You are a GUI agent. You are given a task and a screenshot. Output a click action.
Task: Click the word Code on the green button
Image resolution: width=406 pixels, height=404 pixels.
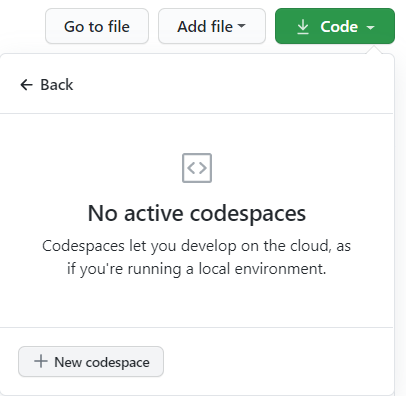pos(339,27)
